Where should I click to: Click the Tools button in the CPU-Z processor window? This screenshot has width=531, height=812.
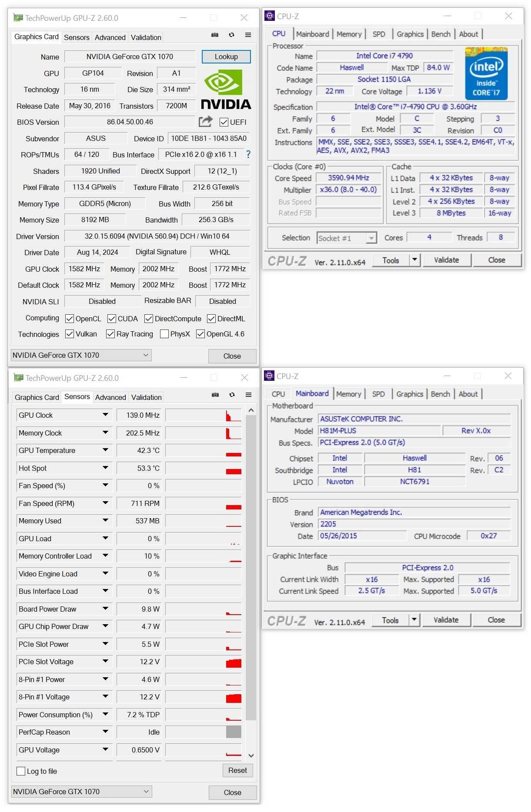(391, 260)
